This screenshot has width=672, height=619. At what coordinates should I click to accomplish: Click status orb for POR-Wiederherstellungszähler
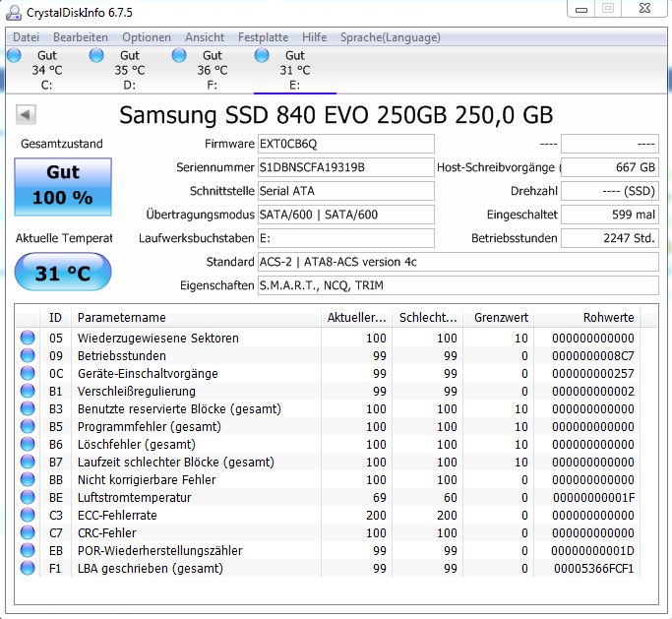tap(28, 550)
